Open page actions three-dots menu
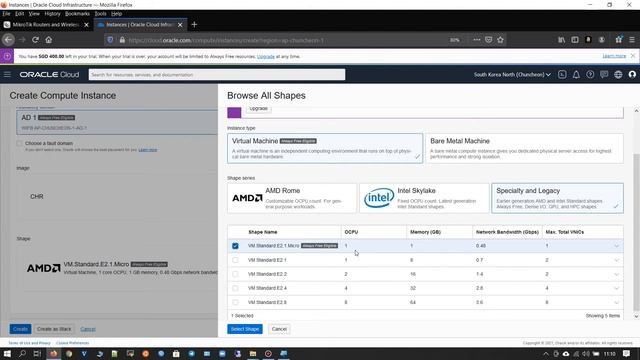The width and height of the screenshot is (640, 360). [x=477, y=40]
